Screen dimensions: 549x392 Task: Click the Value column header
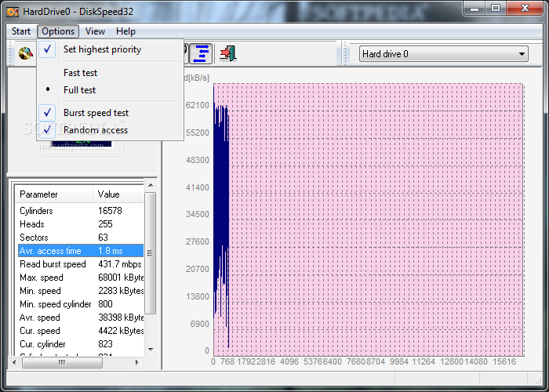pyautogui.click(x=118, y=194)
